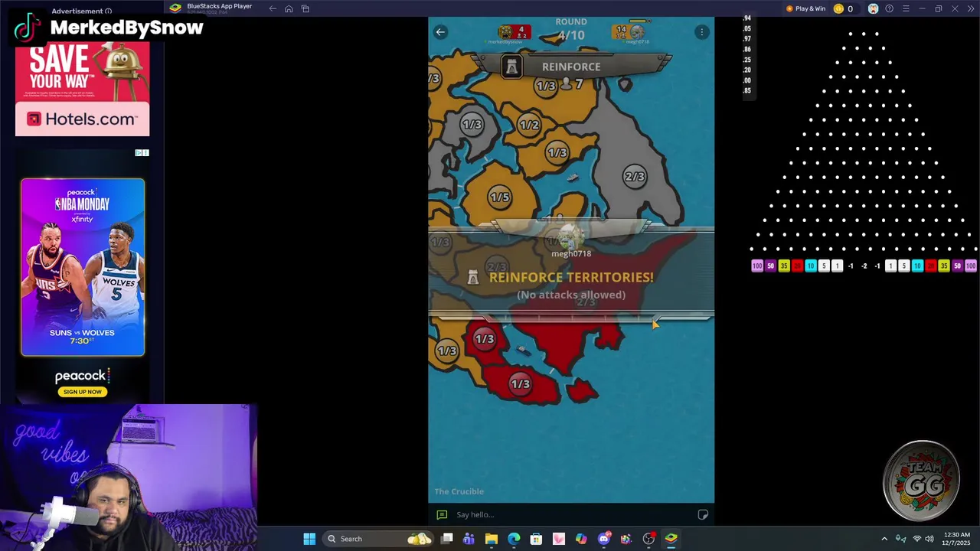
Task: Open BlueStacks hamburger menu
Action: point(906,8)
